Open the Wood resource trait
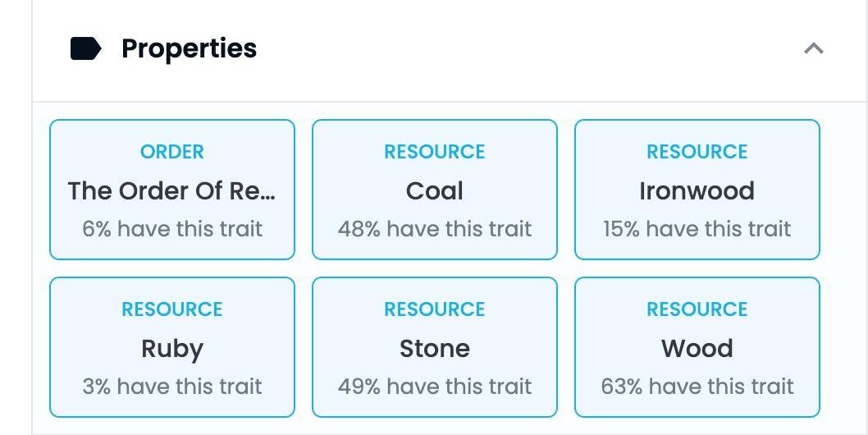The height and width of the screenshot is (435, 868). click(697, 347)
